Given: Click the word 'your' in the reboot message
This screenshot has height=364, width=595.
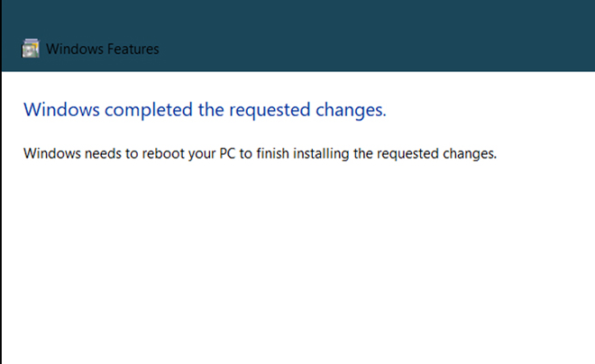Looking at the screenshot, I should click(202, 154).
